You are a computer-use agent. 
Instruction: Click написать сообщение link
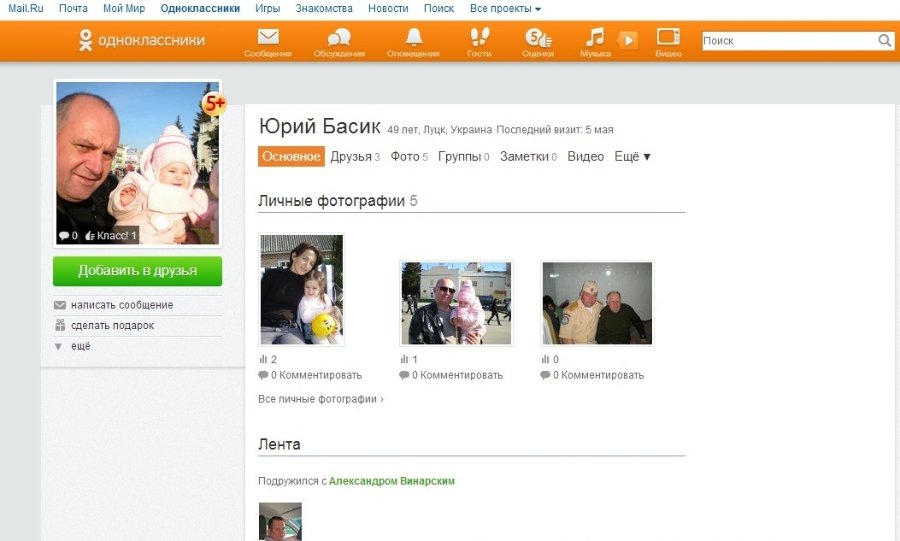point(122,305)
